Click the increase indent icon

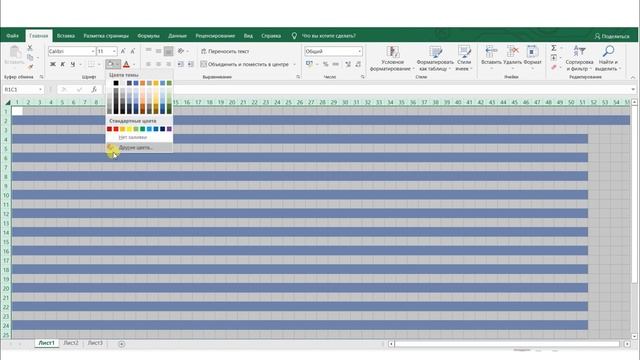tap(190, 64)
